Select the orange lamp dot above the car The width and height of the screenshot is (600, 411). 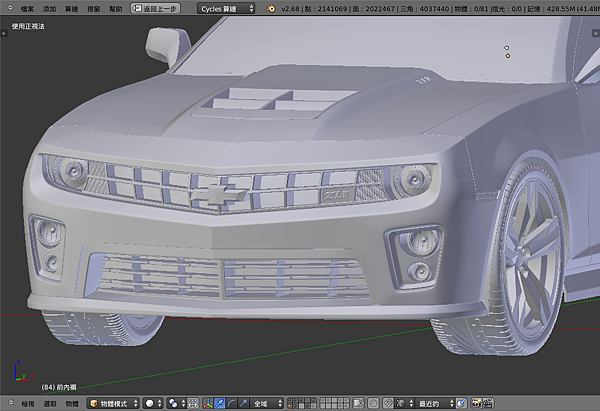coord(508,56)
